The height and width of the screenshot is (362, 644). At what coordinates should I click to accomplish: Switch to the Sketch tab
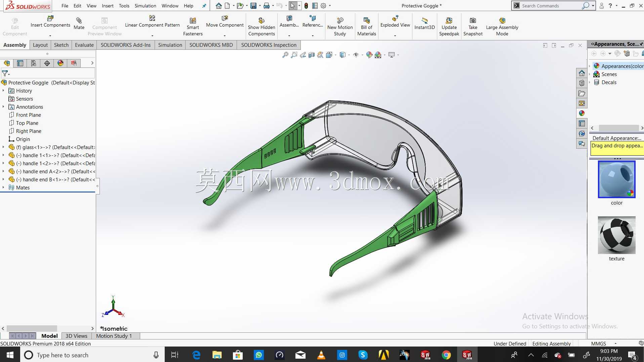pyautogui.click(x=61, y=45)
